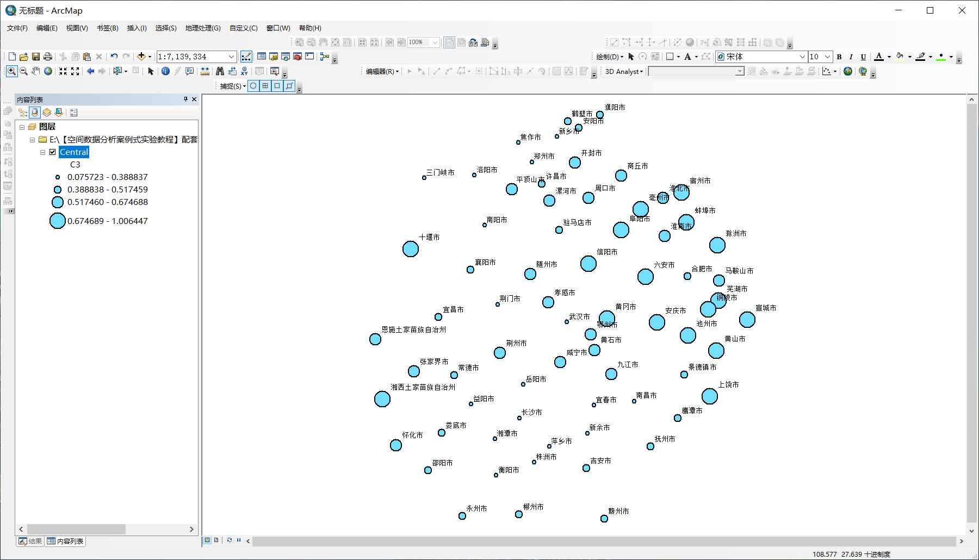Open the layout zoom percent dropdown
This screenshot has width=979, height=560.
tap(435, 42)
